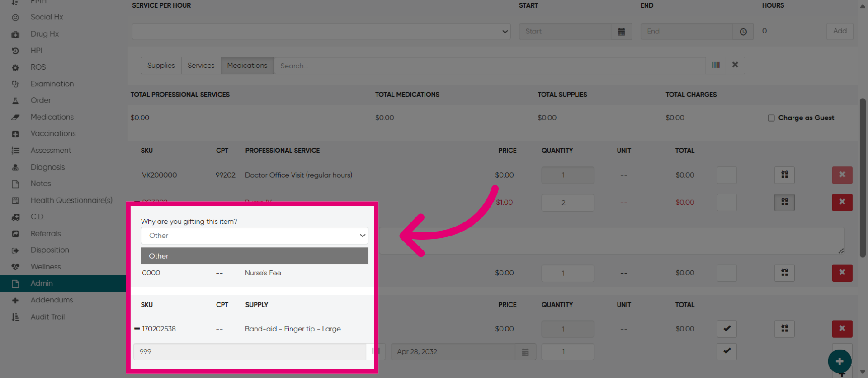Open Examination section
This screenshot has height=378, width=868.
(x=52, y=84)
